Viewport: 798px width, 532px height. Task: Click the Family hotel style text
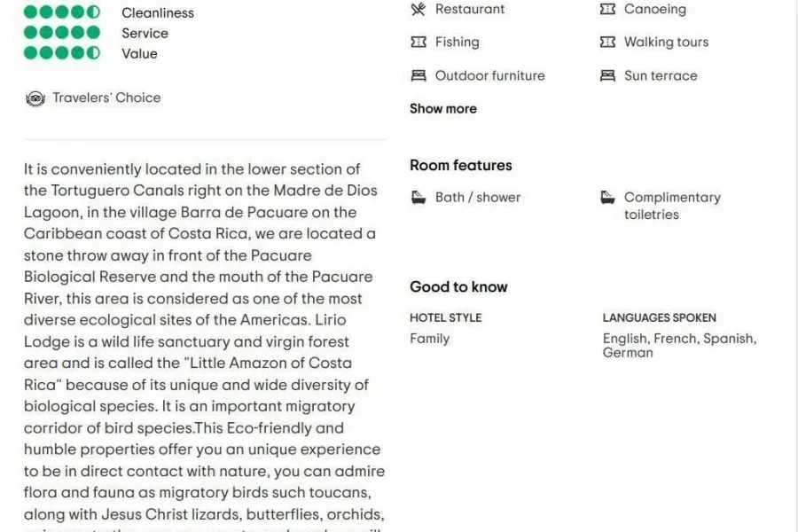429,339
